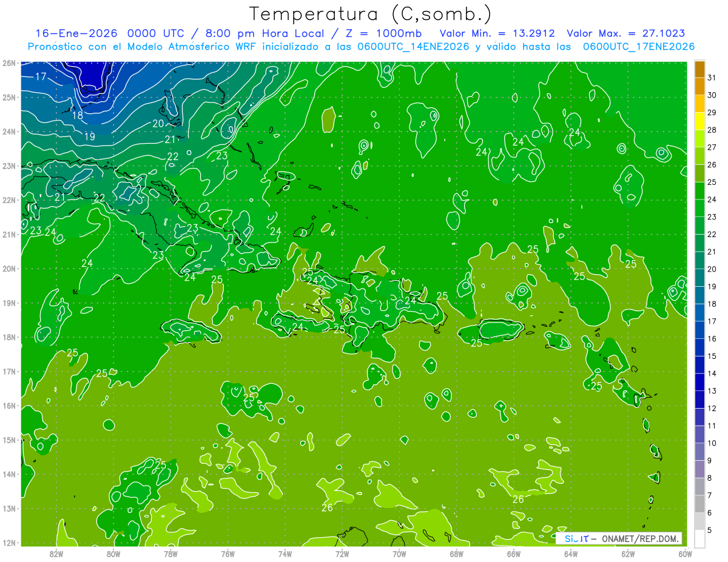728x562 pixels.
Task: Select the 26N latitude axis label
Action: point(8,62)
